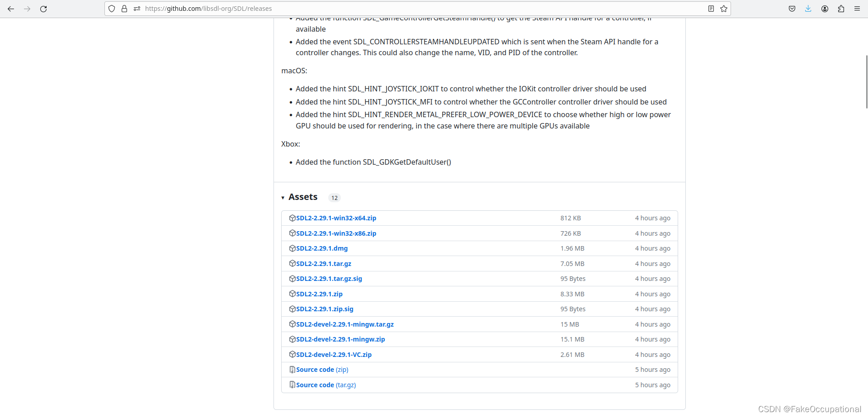The width and height of the screenshot is (868, 418).
Task: Click the 7.05 MB size value
Action: (x=572, y=264)
